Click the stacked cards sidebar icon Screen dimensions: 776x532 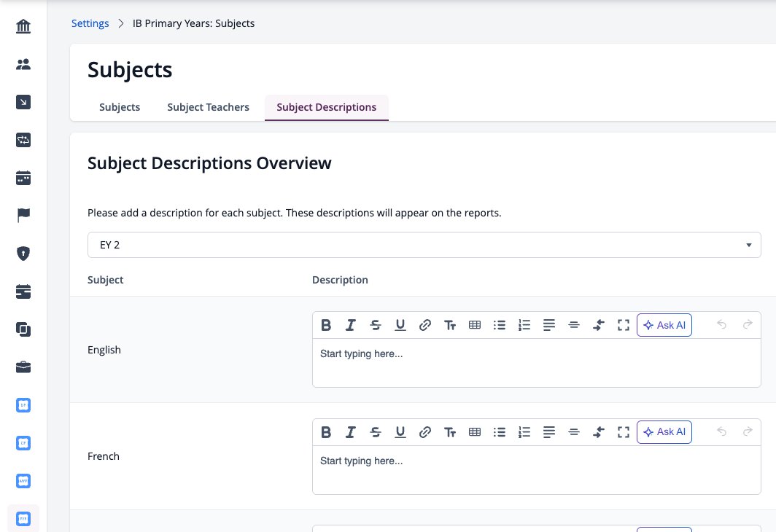click(23, 292)
